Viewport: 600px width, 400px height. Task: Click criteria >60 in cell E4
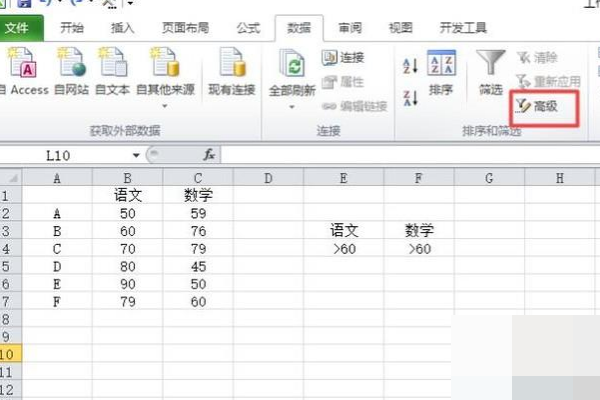(x=344, y=249)
